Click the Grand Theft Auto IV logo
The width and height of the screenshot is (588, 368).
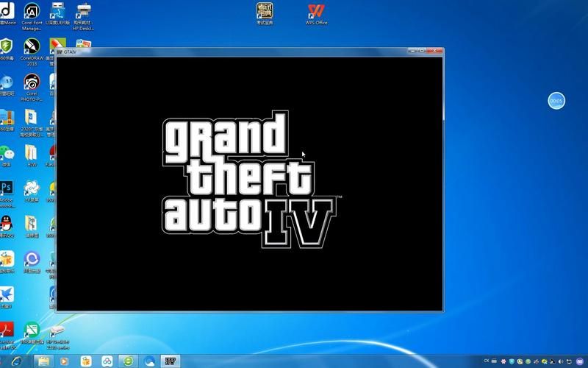[x=251, y=179]
